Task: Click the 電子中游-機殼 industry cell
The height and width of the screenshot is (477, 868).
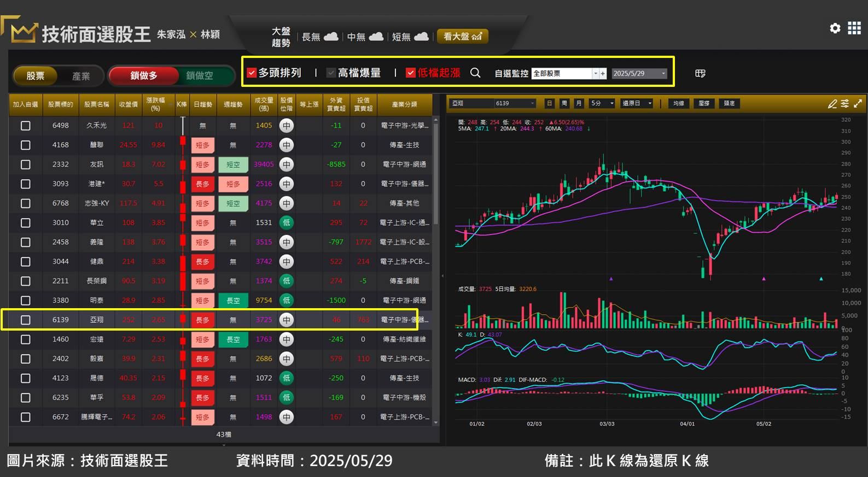Action: (x=404, y=398)
